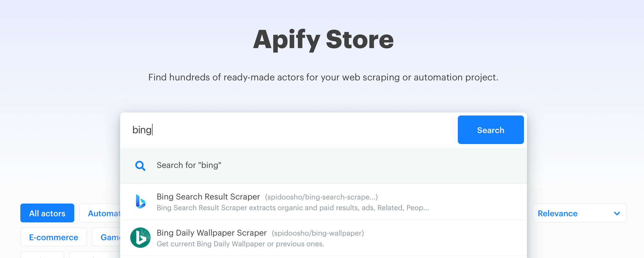Choose the Search for "bing" suggestion
This screenshot has width=644, height=258.
point(323,166)
